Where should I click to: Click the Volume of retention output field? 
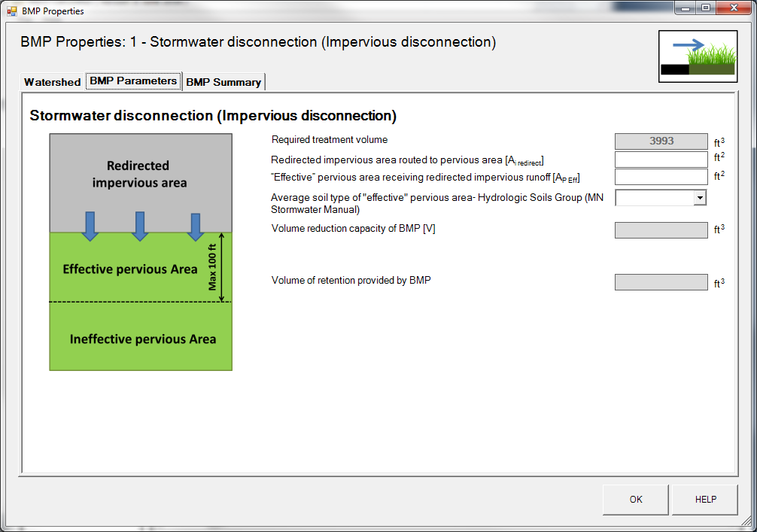(661, 282)
